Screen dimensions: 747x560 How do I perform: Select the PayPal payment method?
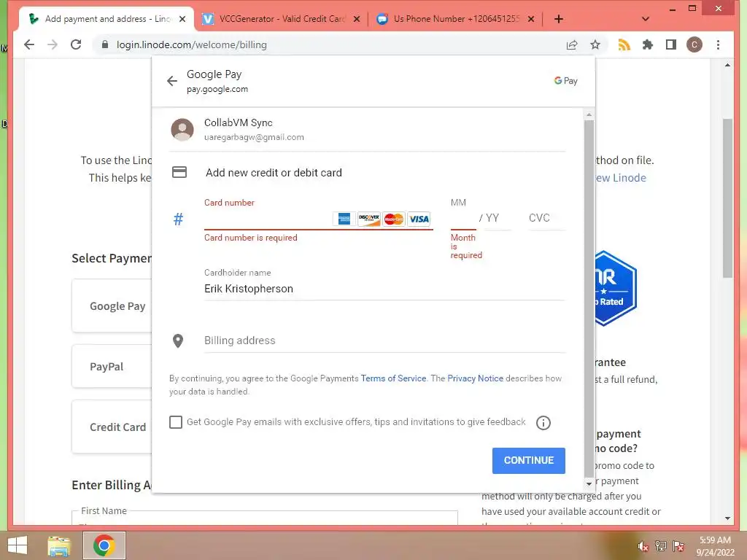pos(112,366)
